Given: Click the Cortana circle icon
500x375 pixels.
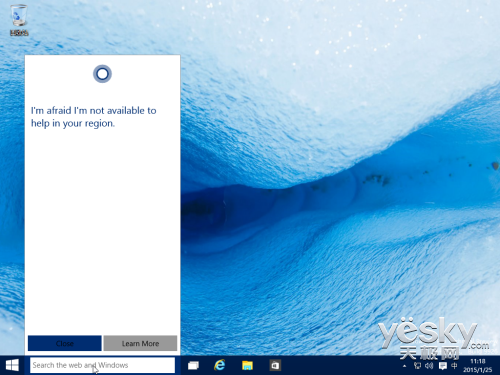Looking at the screenshot, I should click(x=102, y=74).
